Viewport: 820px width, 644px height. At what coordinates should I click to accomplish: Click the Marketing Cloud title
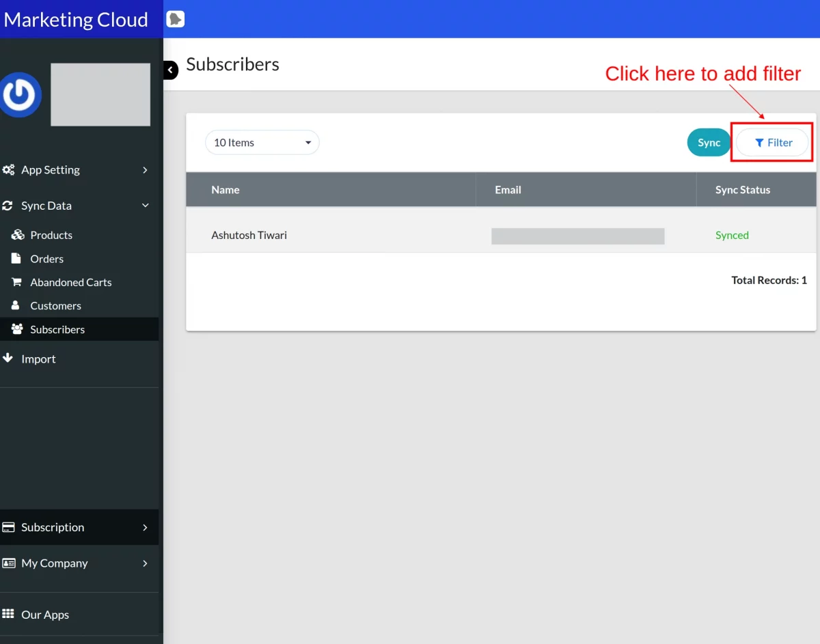click(x=76, y=19)
